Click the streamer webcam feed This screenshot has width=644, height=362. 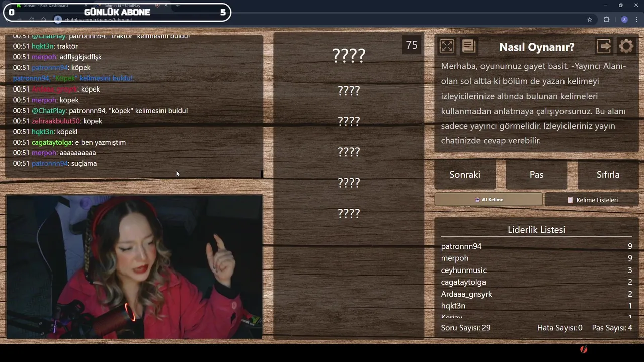pyautogui.click(x=134, y=266)
